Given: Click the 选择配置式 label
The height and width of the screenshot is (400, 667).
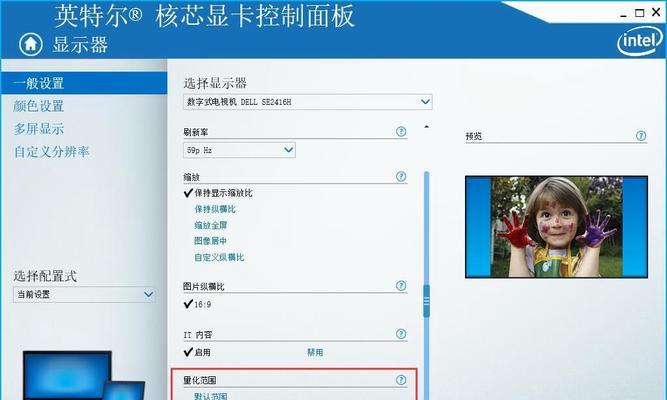Looking at the screenshot, I should (x=45, y=276).
